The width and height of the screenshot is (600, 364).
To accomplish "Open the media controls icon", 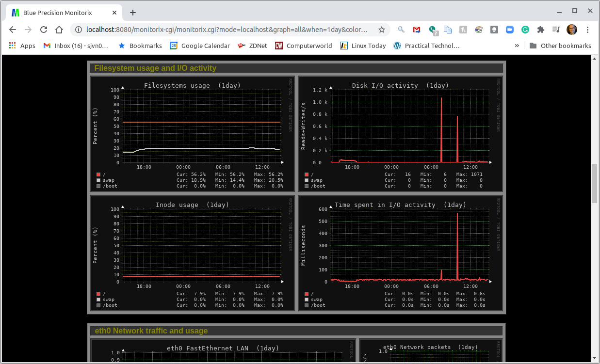I will (x=556, y=30).
